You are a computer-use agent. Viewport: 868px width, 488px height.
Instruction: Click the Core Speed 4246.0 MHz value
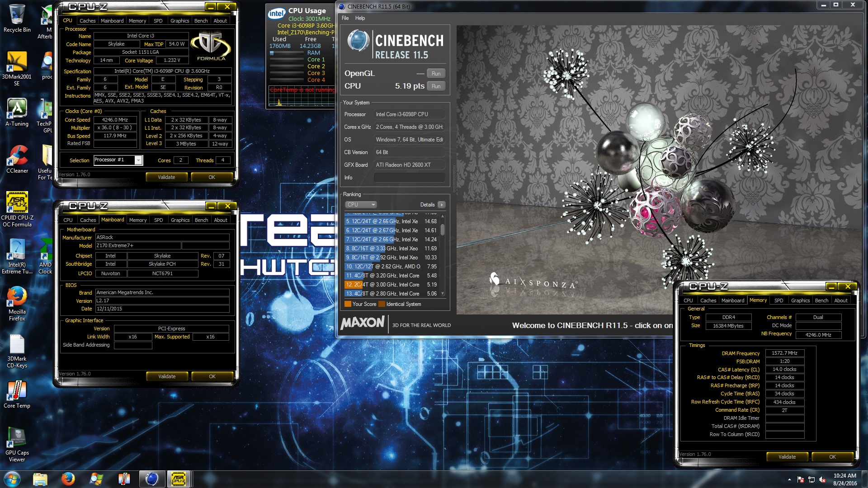point(115,120)
